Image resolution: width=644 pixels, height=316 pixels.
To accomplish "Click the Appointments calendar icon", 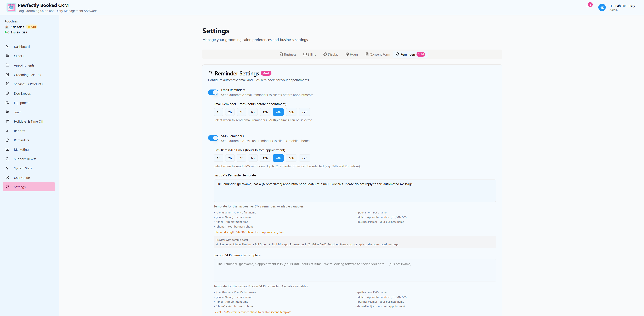I will click(8, 65).
